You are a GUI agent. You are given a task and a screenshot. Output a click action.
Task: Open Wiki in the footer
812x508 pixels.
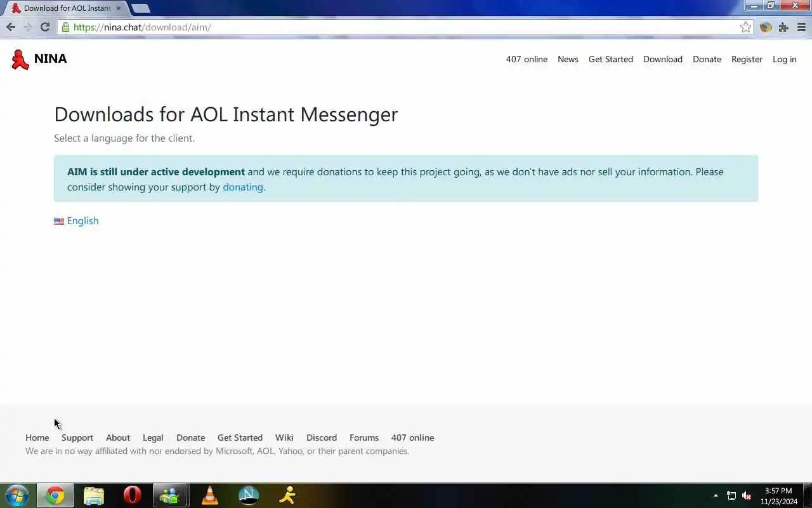click(284, 438)
